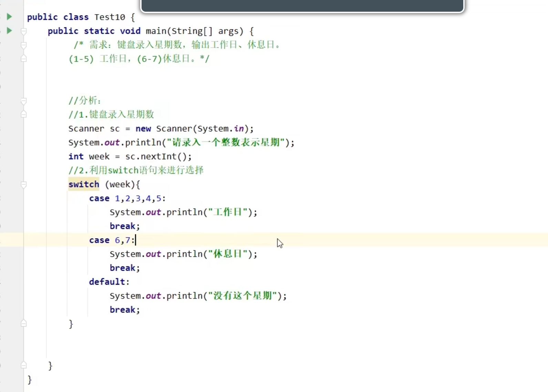
Task: Click the "没有这个星期" string literal
Action: (242, 296)
